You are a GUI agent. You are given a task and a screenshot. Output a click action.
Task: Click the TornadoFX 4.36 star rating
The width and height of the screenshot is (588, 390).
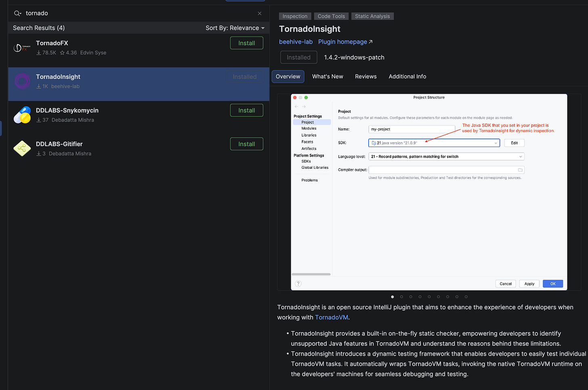[x=68, y=53]
